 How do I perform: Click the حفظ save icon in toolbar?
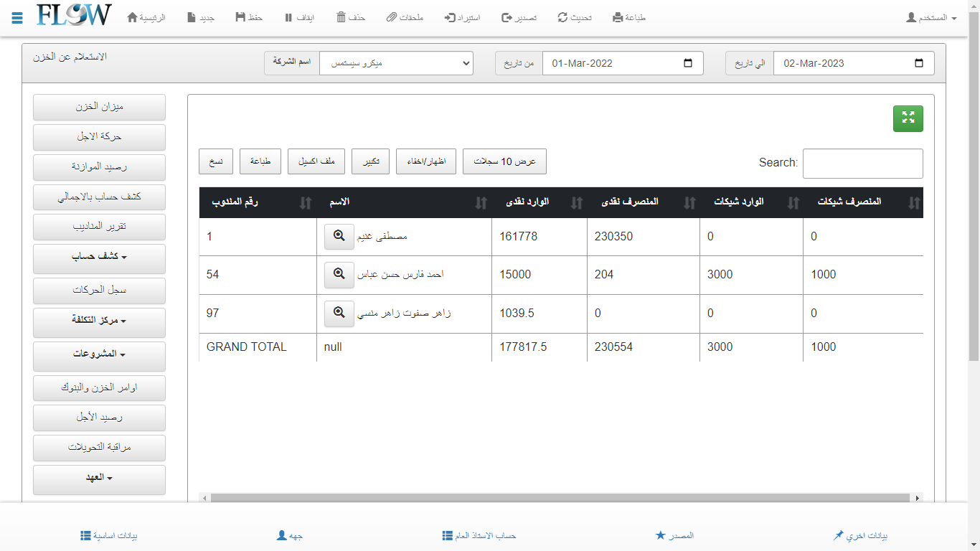[x=240, y=17]
